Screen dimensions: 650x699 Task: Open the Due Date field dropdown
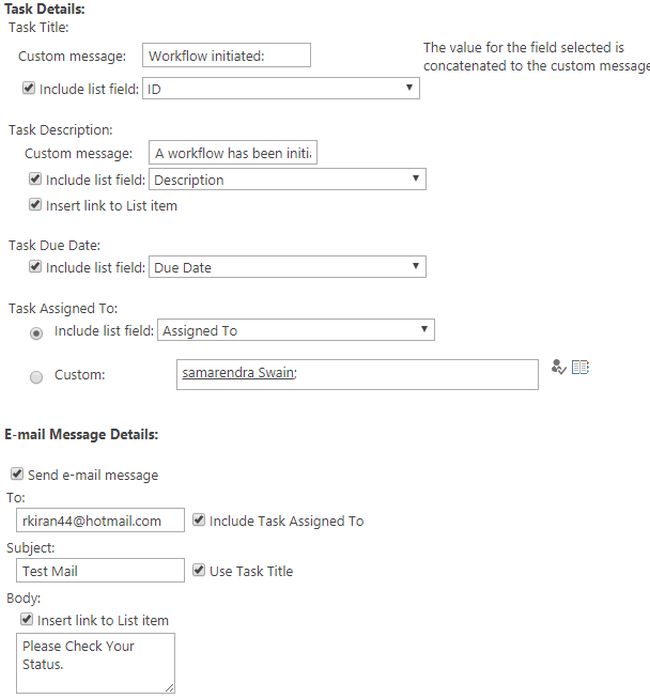click(x=287, y=267)
